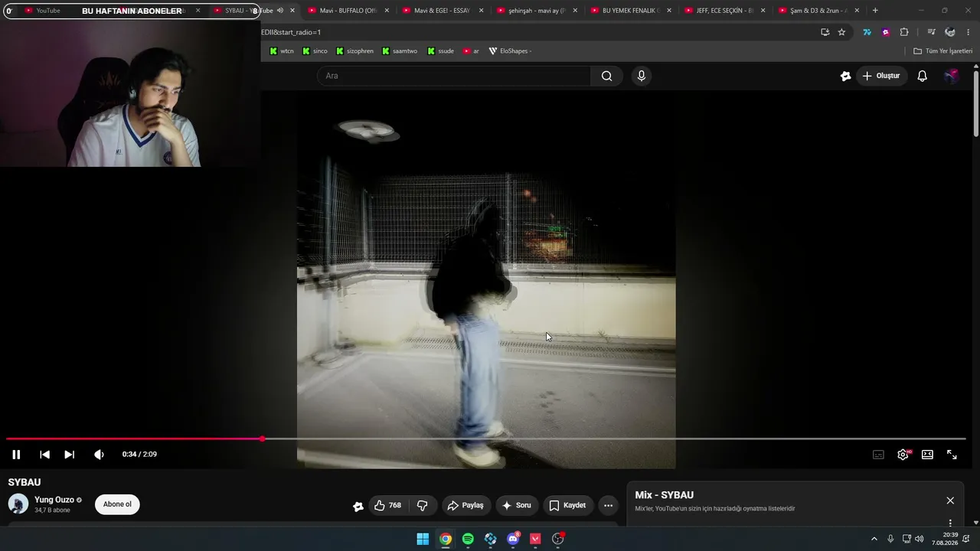Viewport: 980px width, 551px height.
Task: Open taskbar volume control
Action: point(920,539)
